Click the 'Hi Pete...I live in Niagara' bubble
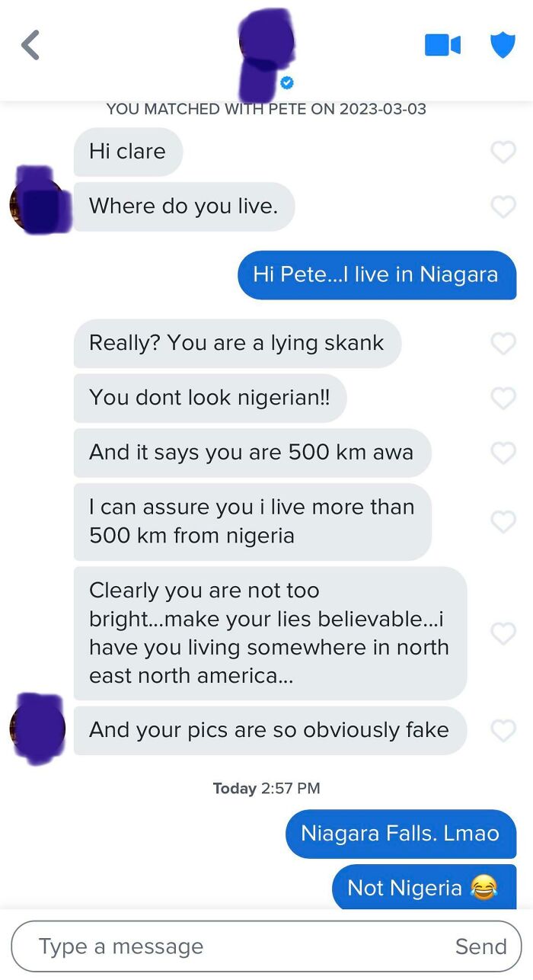The width and height of the screenshot is (533, 980). [377, 275]
